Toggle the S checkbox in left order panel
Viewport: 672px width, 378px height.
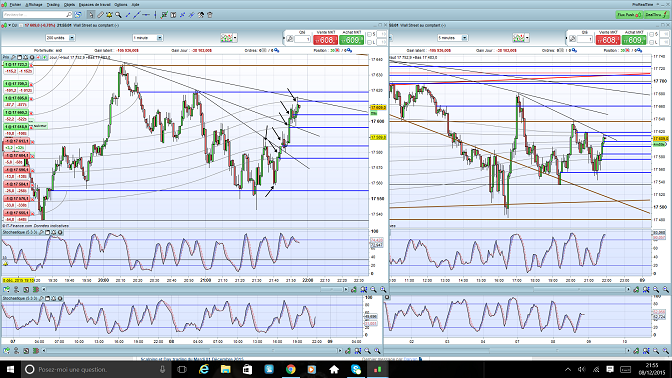(x=369, y=34)
